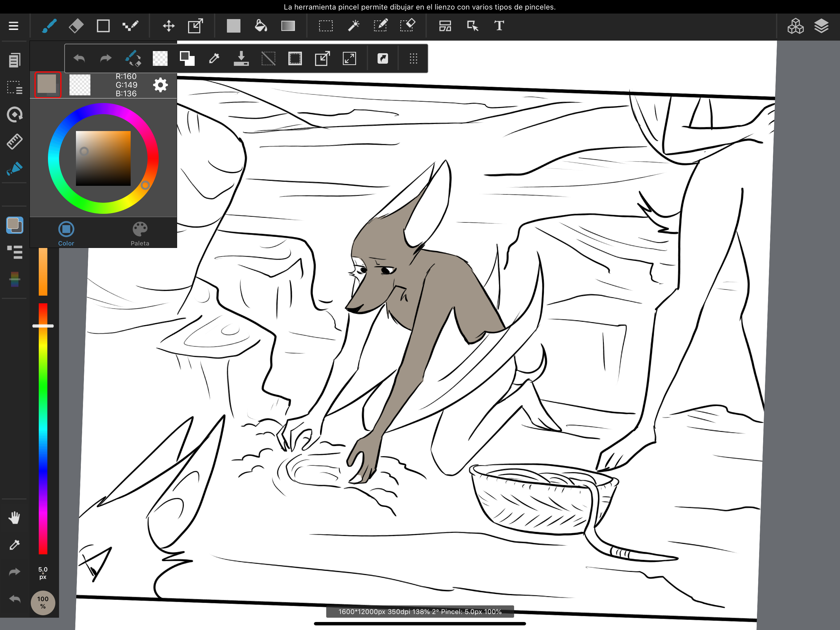Activate the Magic Wand selection tool
Image resolution: width=840 pixels, height=630 pixels.
click(x=353, y=26)
